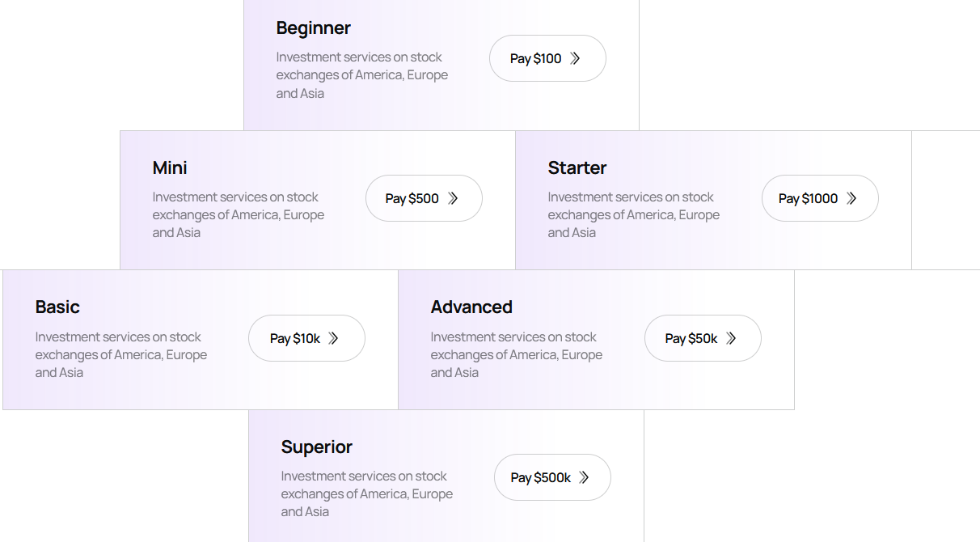The width and height of the screenshot is (980, 542).
Task: Choose the Superior plan title
Action: [316, 447]
